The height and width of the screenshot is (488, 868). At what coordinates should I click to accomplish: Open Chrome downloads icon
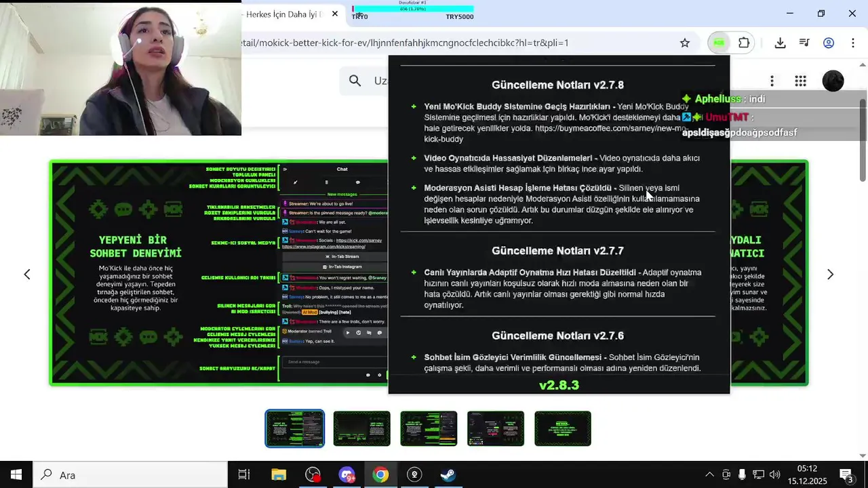781,43
